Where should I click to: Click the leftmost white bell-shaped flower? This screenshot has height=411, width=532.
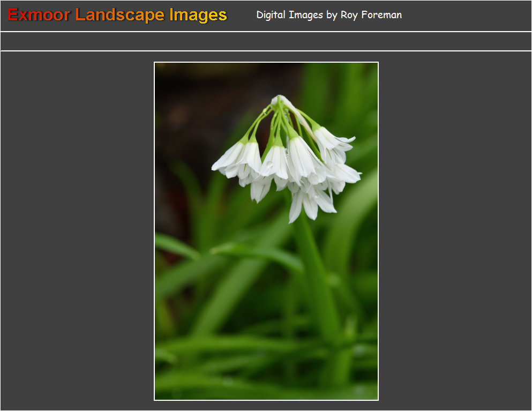click(229, 157)
